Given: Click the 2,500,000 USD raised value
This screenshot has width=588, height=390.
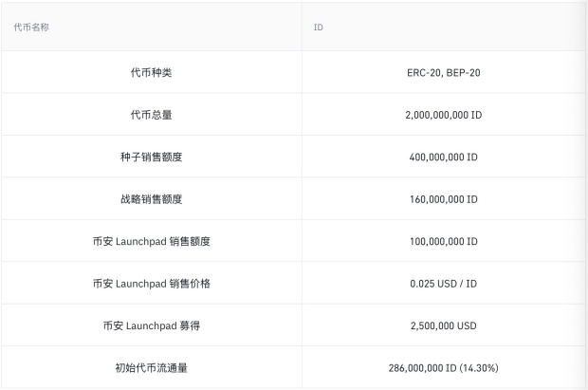Looking at the screenshot, I should coord(444,325).
